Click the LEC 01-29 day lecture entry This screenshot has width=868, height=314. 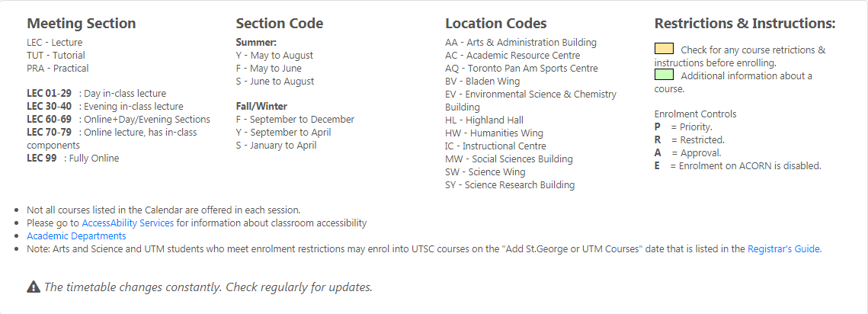click(x=96, y=94)
